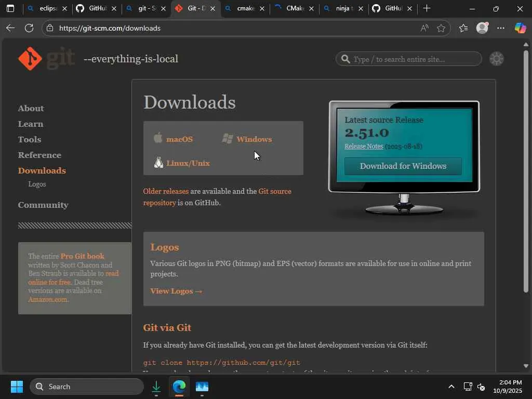Viewport: 532px width, 399px height.
Task: Open the Linux/Unix download link
Action: 188,163
